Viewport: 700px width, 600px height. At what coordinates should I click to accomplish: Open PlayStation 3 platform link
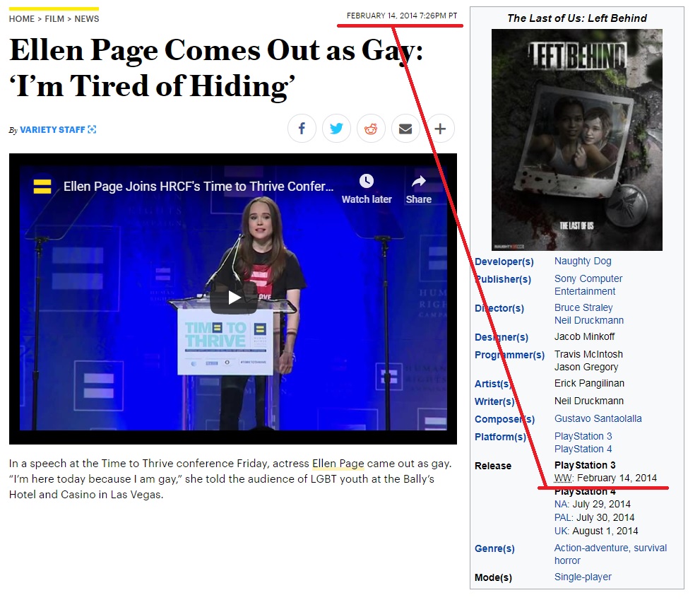[583, 436]
